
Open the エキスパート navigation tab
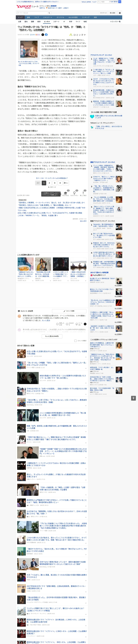(x=48, y=17)
